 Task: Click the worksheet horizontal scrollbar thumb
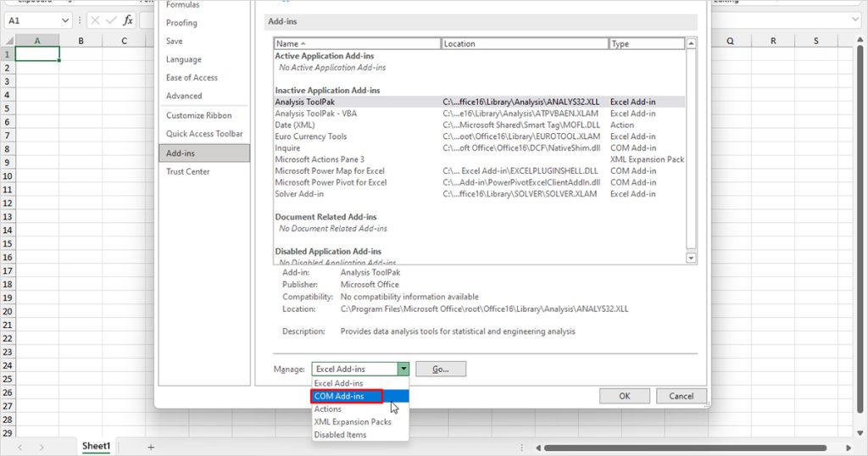point(685,448)
